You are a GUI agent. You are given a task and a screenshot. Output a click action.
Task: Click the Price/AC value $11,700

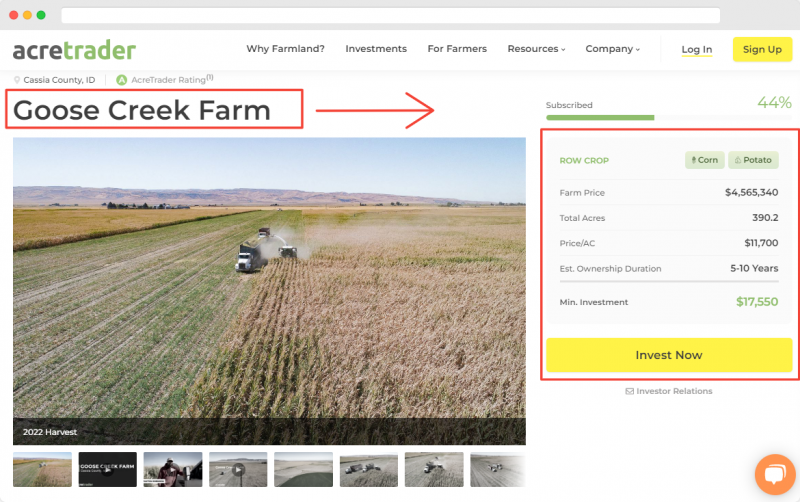(x=761, y=243)
